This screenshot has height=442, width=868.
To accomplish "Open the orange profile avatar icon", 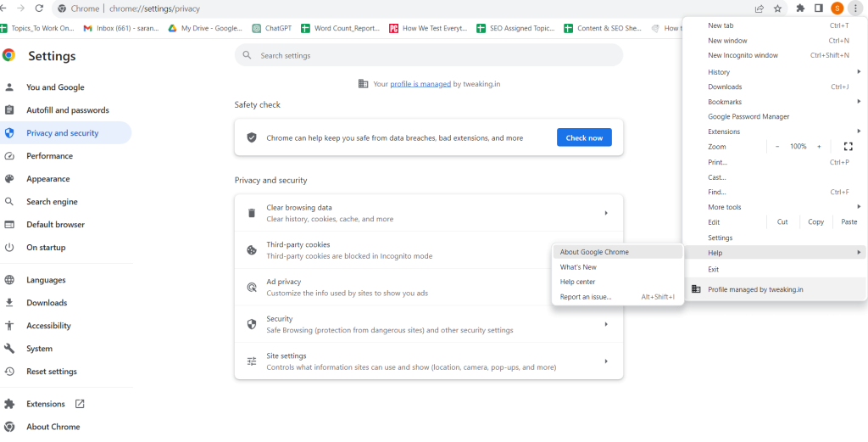I will tap(837, 8).
